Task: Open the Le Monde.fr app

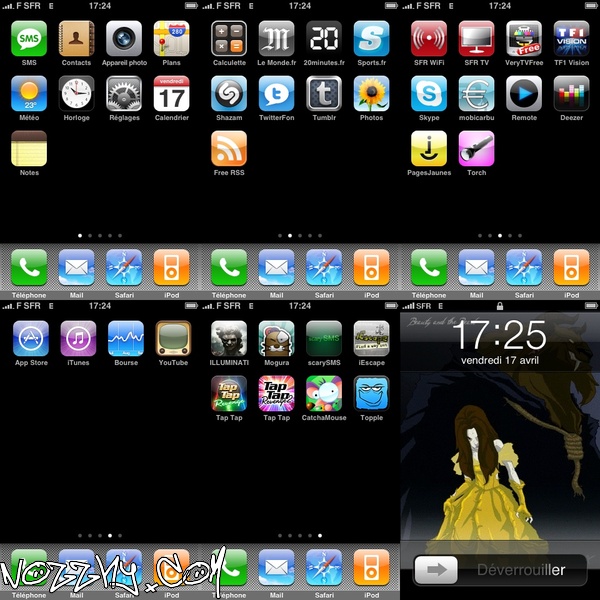Action: pos(276,39)
